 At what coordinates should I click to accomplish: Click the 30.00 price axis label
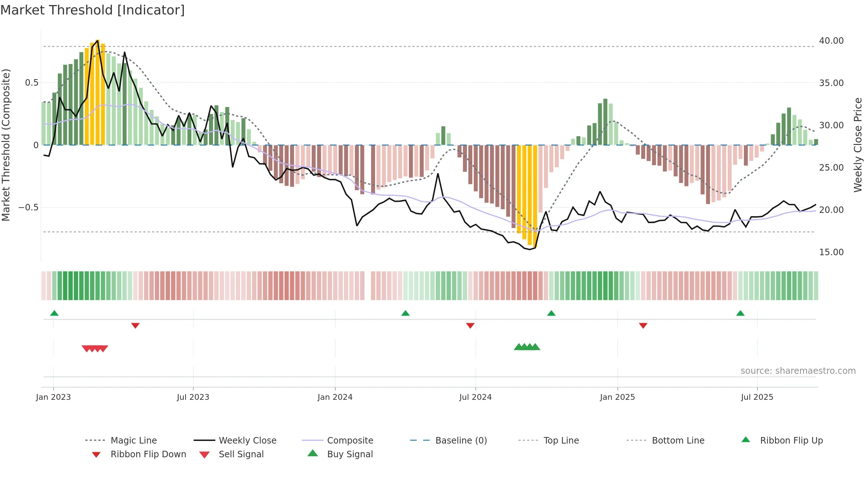[x=831, y=125]
